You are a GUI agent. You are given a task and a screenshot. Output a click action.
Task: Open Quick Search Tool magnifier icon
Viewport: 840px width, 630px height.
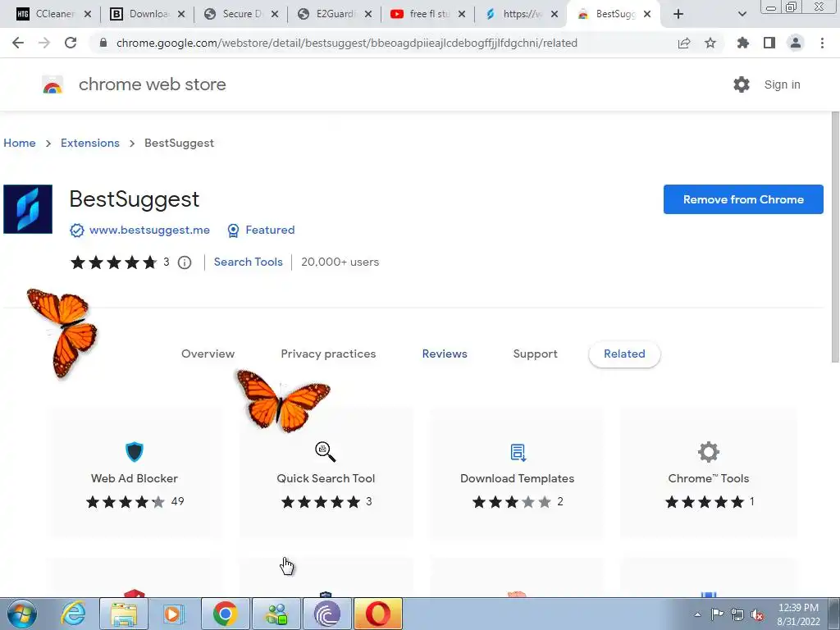325,452
